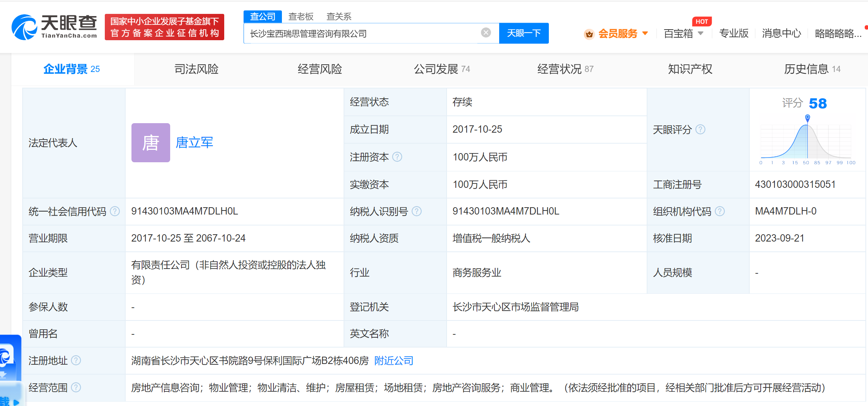The height and width of the screenshot is (406, 868).
Task: Open help icon next to 经营范围
Action: (x=76, y=387)
